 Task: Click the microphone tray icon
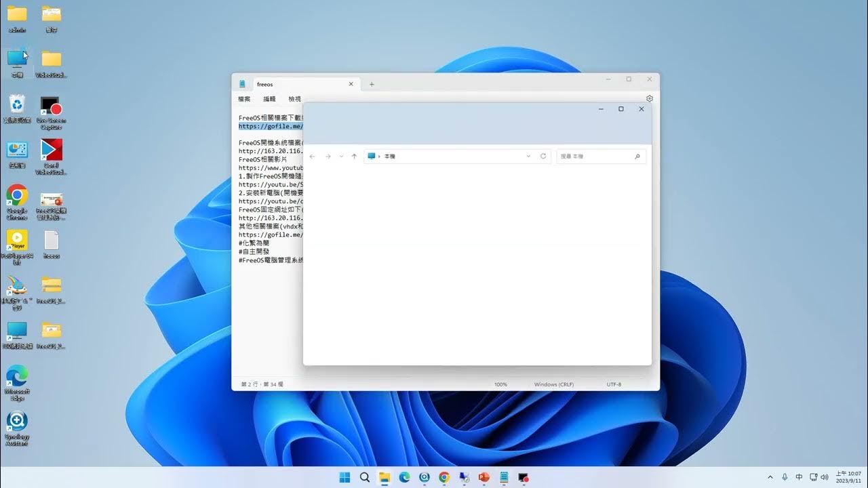(785, 477)
